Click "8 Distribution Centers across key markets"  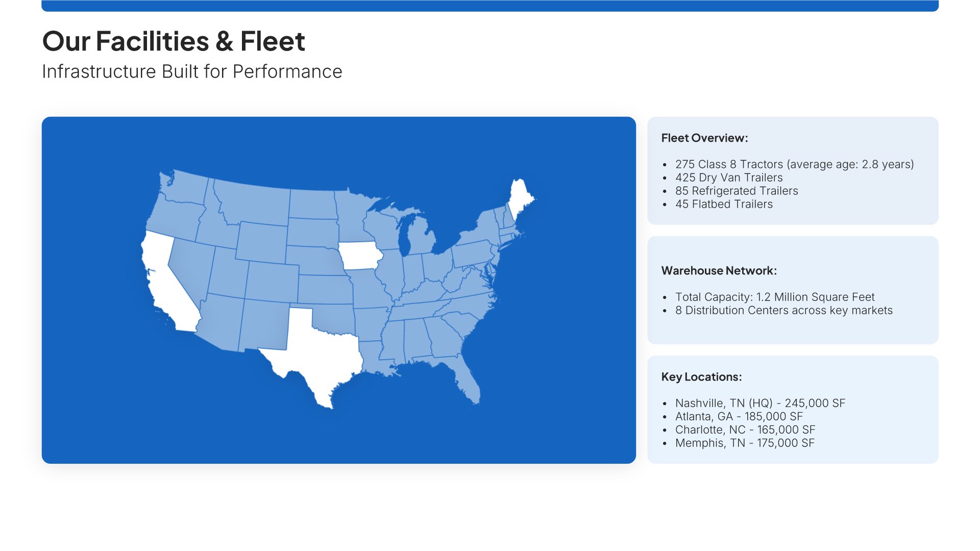[784, 310]
